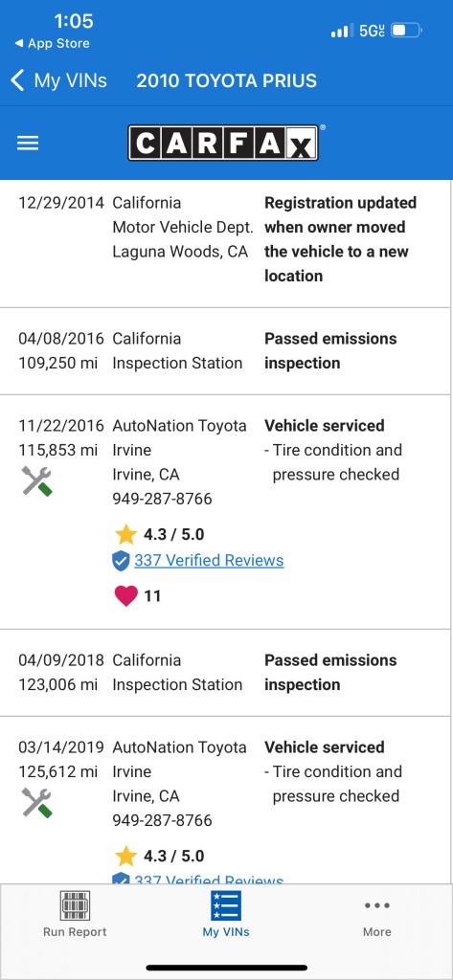Viewport: 453px width, 980px height.
Task: Tap the yellow star rating under 03/14/2019
Action: tap(125, 856)
